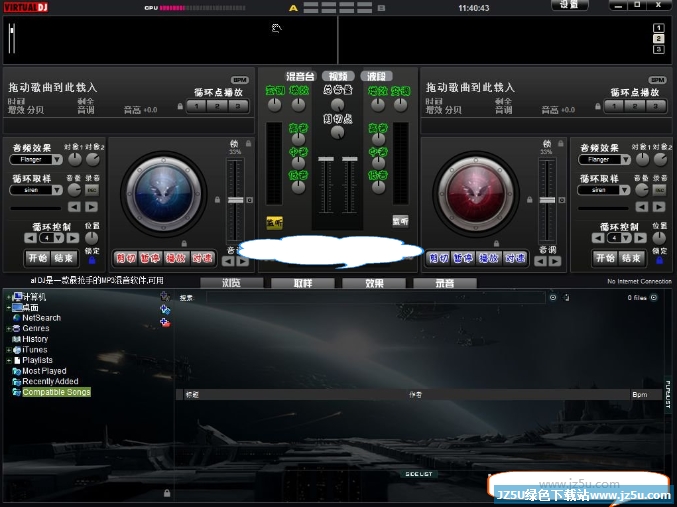The width and height of the screenshot is (677, 507).
Task: Click the crossfader A indicator in top bar
Action: pyautogui.click(x=293, y=8)
